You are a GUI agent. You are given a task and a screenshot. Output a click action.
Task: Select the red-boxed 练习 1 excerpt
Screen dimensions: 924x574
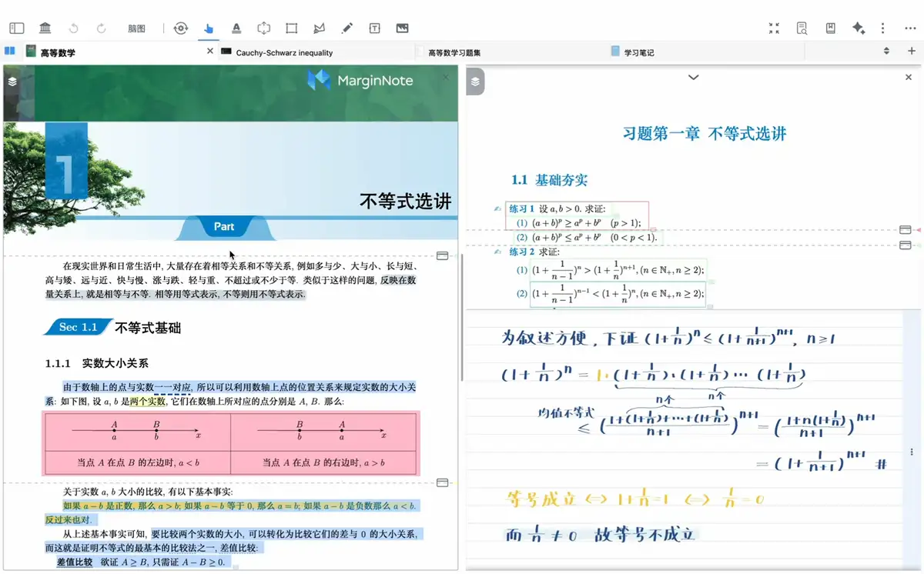(x=577, y=215)
